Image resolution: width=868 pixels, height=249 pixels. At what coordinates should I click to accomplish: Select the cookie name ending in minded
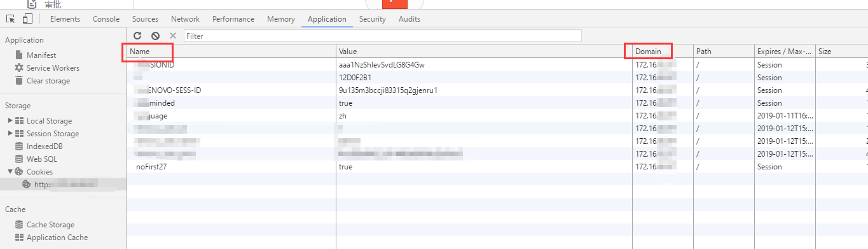231,103
